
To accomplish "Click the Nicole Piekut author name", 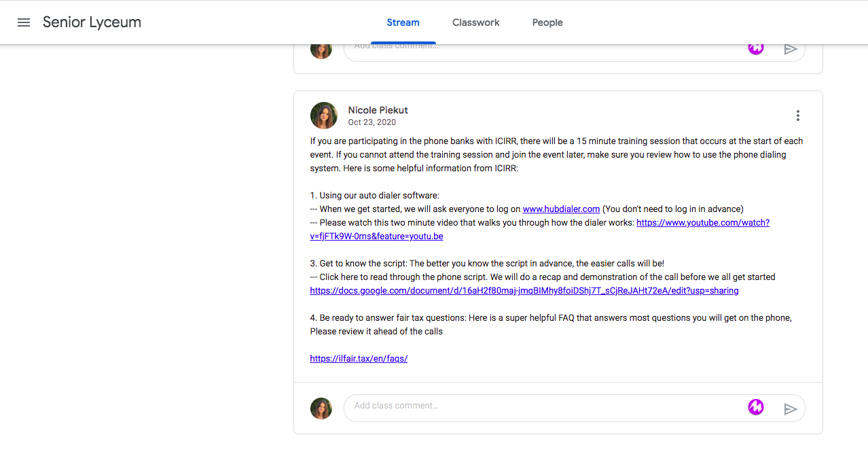I will pos(378,110).
